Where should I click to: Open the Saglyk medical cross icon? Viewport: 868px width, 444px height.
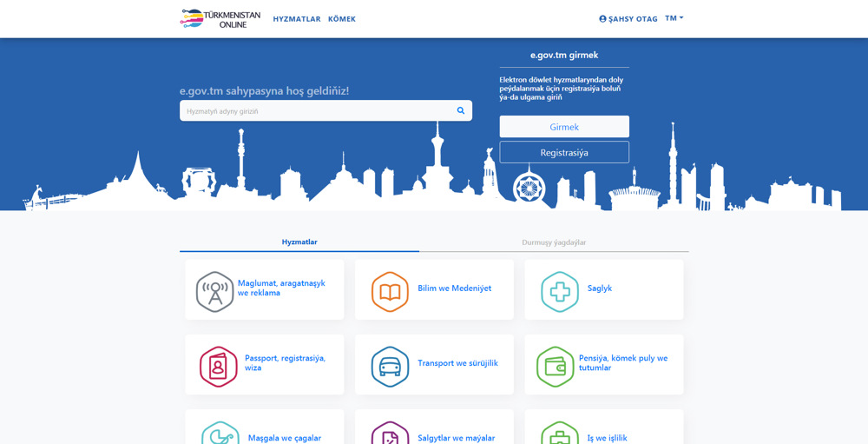[x=560, y=292]
